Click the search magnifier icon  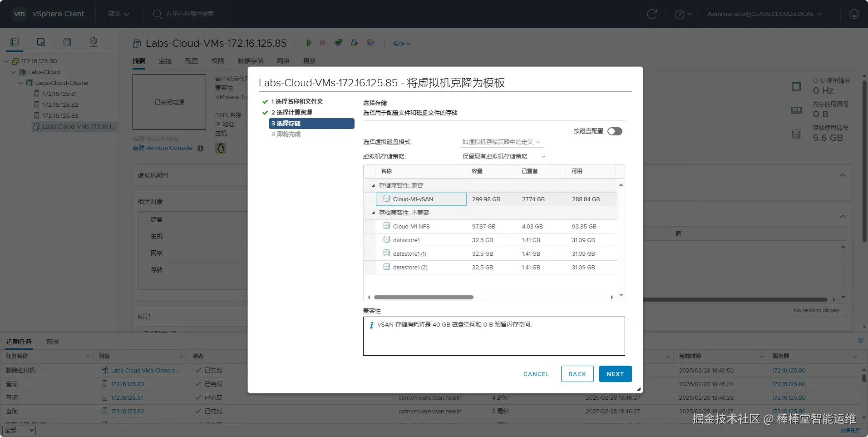[x=158, y=14]
